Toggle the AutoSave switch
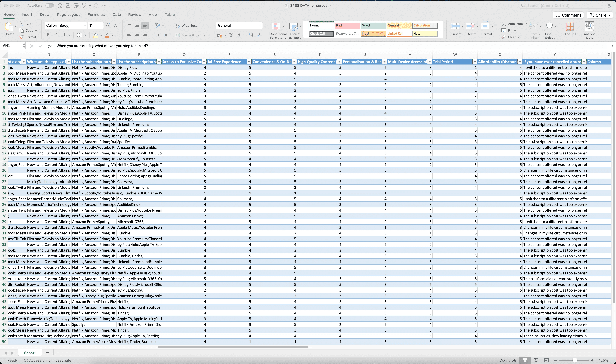616x364 pixels. 49,5
